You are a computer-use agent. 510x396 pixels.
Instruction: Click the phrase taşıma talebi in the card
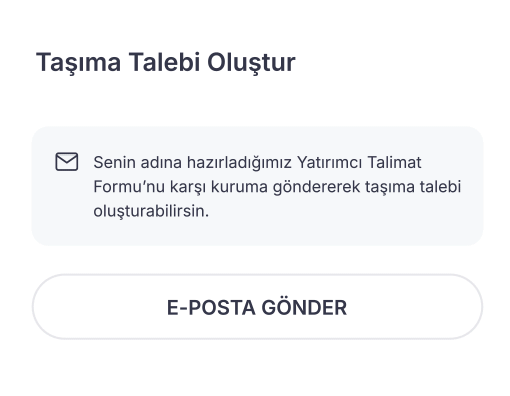[413, 187]
